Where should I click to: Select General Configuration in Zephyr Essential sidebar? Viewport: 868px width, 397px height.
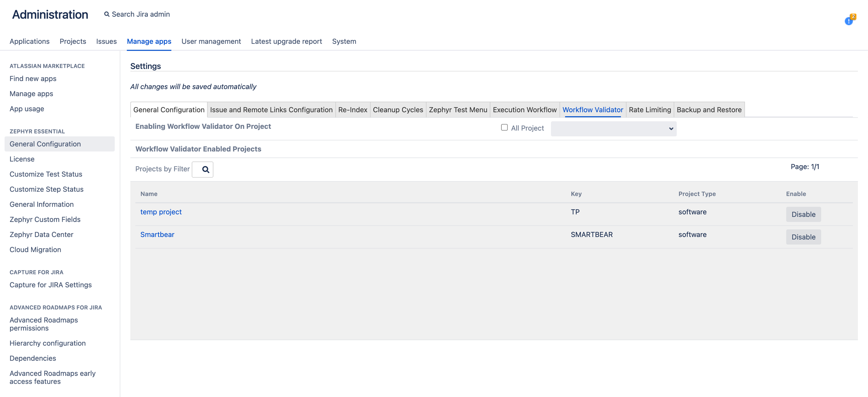[x=45, y=144]
